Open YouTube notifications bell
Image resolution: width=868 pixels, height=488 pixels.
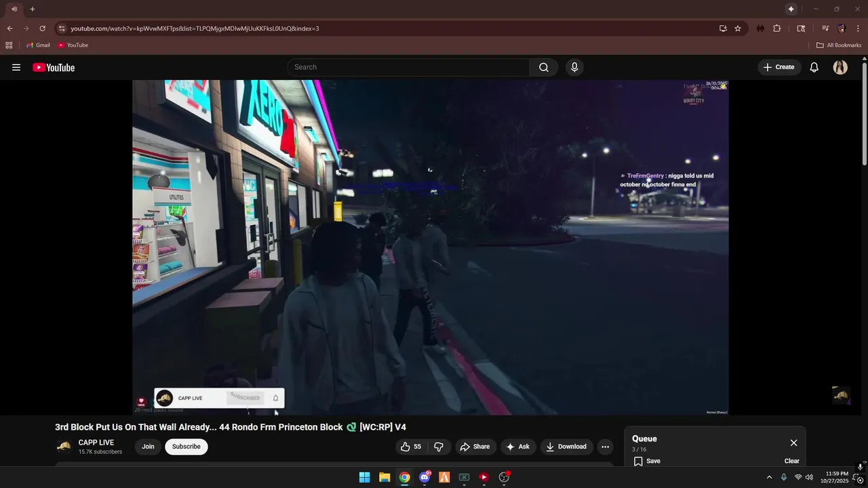[x=814, y=67]
